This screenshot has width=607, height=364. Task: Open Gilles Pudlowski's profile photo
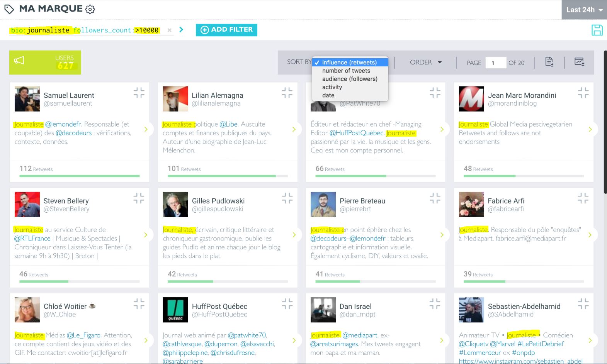(x=175, y=204)
